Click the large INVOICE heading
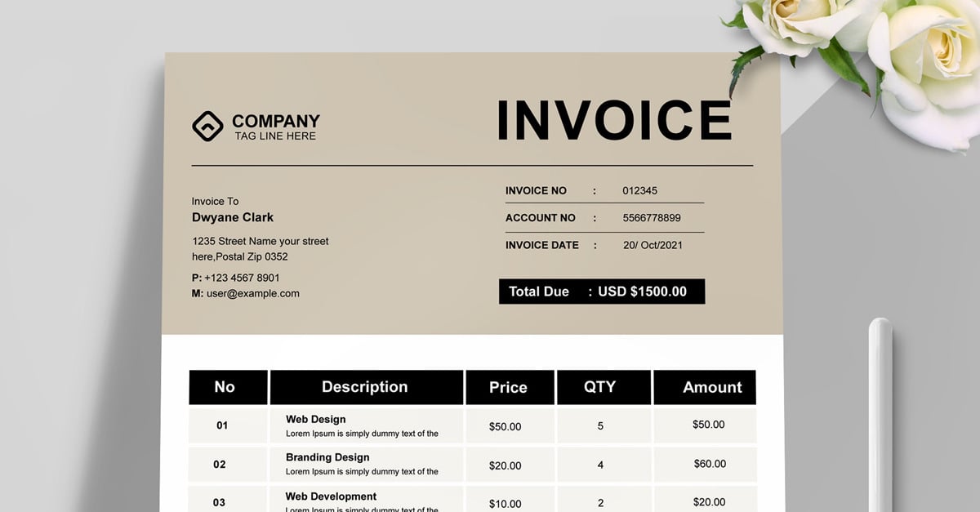Screen dimensions: 980x512 614,120
